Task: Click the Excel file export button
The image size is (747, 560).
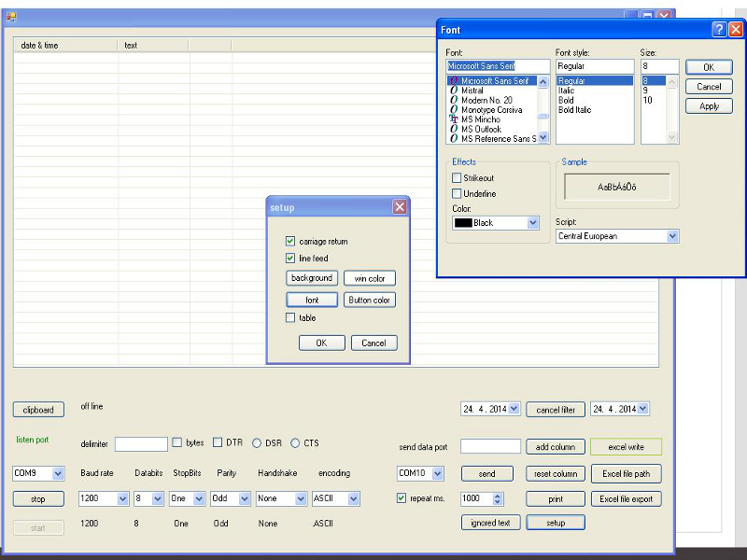Action: coord(626,499)
